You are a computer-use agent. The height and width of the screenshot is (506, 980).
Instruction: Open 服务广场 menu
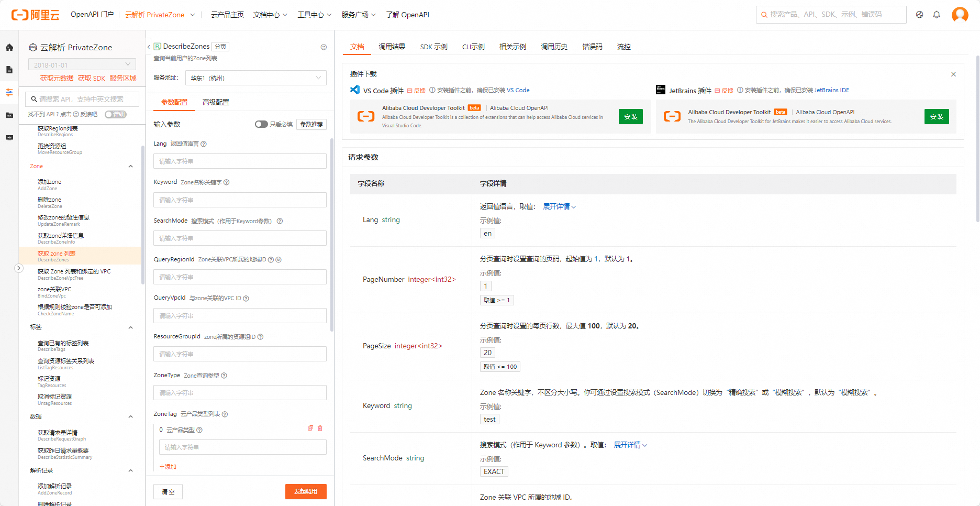pos(359,15)
